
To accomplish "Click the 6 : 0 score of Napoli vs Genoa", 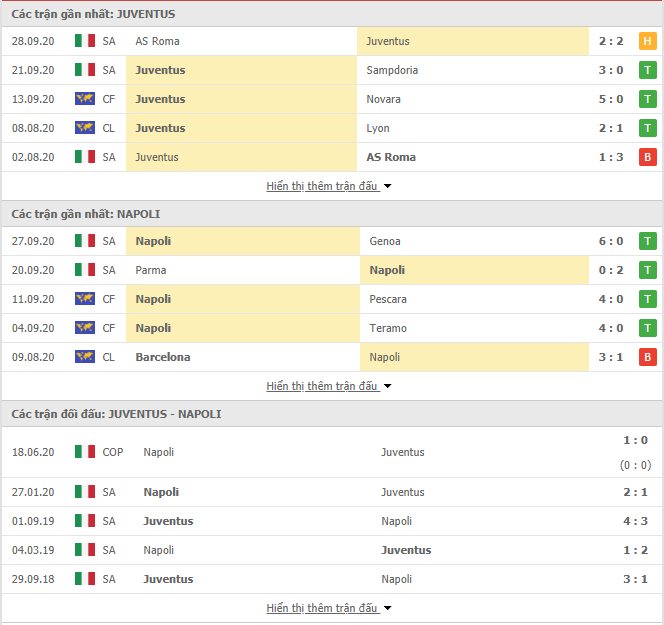I will pos(611,241).
